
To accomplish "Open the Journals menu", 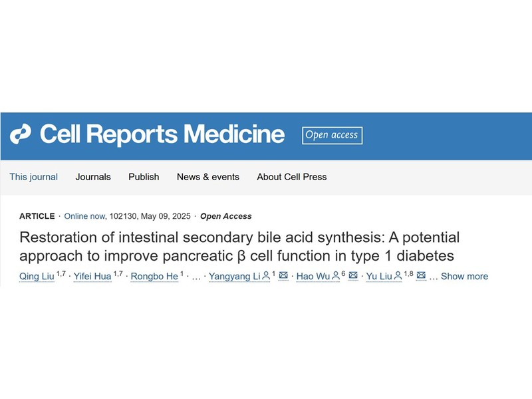I will tap(93, 177).
